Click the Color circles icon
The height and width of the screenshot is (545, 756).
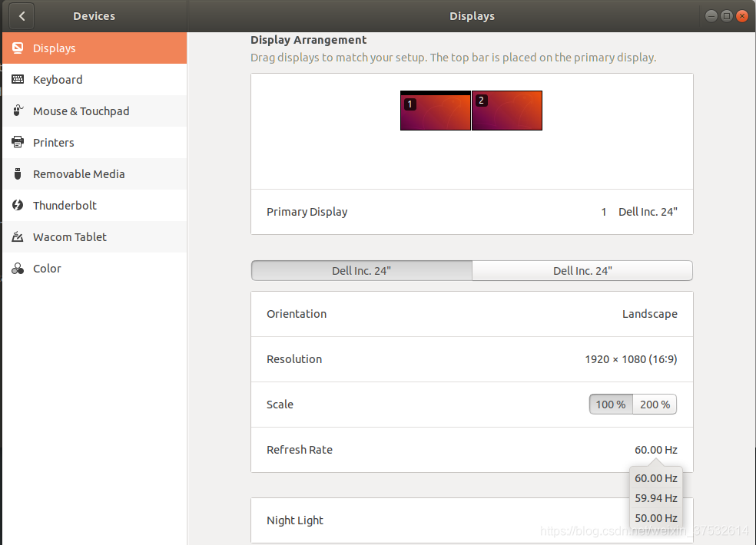(18, 269)
